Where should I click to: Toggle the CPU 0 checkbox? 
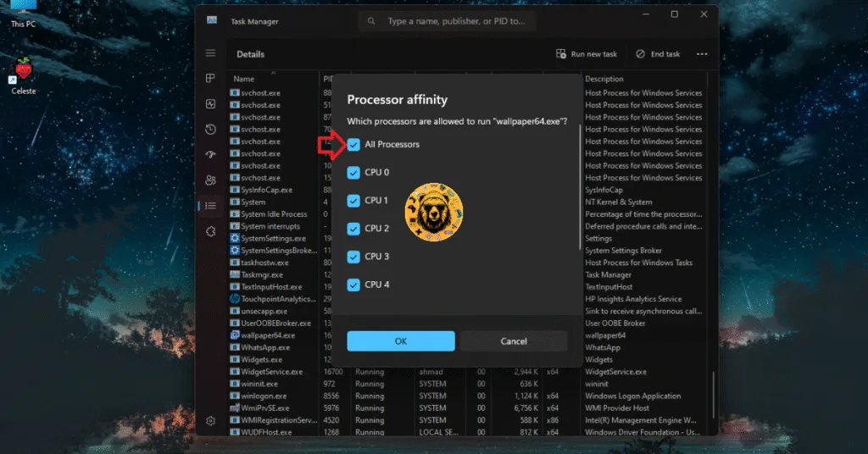point(353,173)
